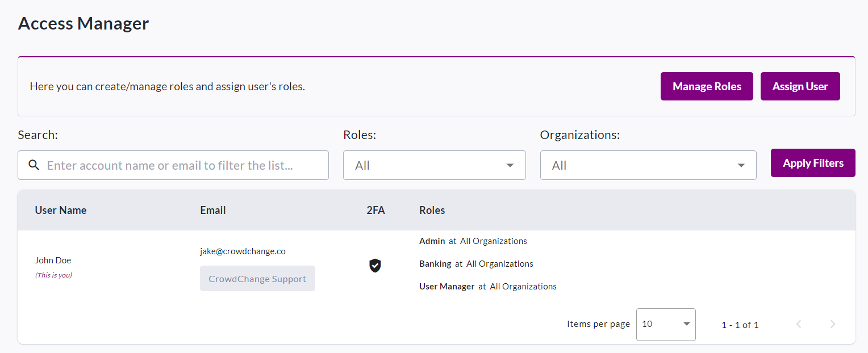Click the magnifying glass search icon
The width and height of the screenshot is (868, 353).
34,165
